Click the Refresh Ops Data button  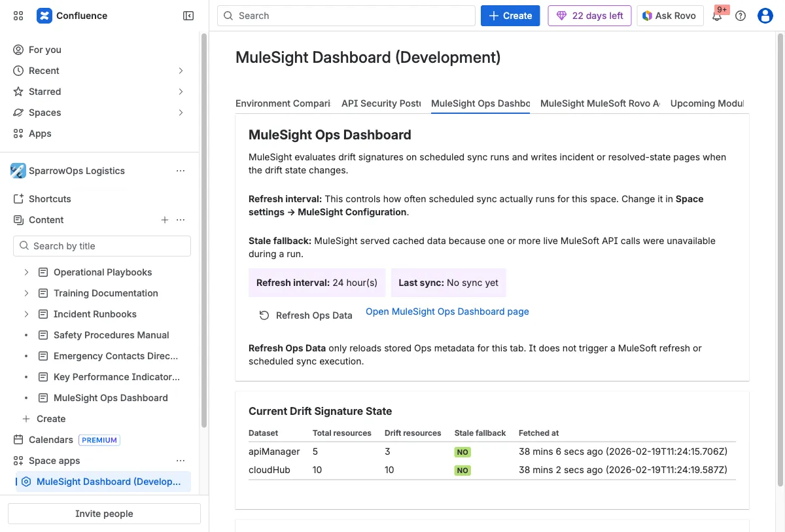[305, 315]
